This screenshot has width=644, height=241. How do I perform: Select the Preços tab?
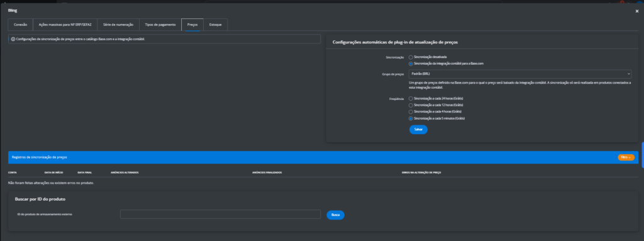[192, 25]
